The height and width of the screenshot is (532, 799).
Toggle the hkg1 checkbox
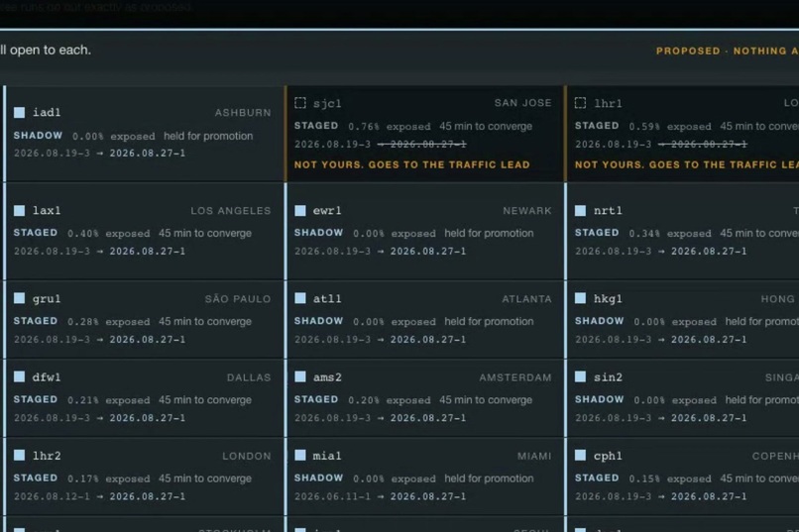580,298
